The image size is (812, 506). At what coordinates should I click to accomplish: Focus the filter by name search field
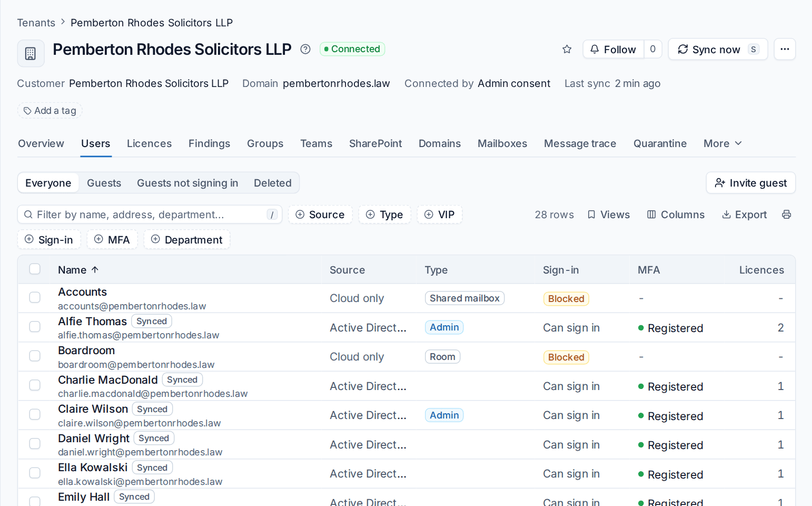tap(150, 215)
